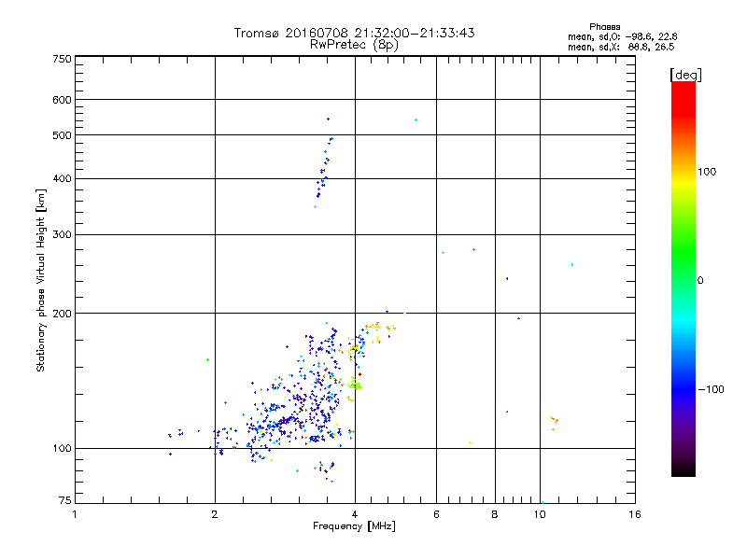Click the '600' y-axis tick label
The image size is (747, 560).
coord(63,100)
